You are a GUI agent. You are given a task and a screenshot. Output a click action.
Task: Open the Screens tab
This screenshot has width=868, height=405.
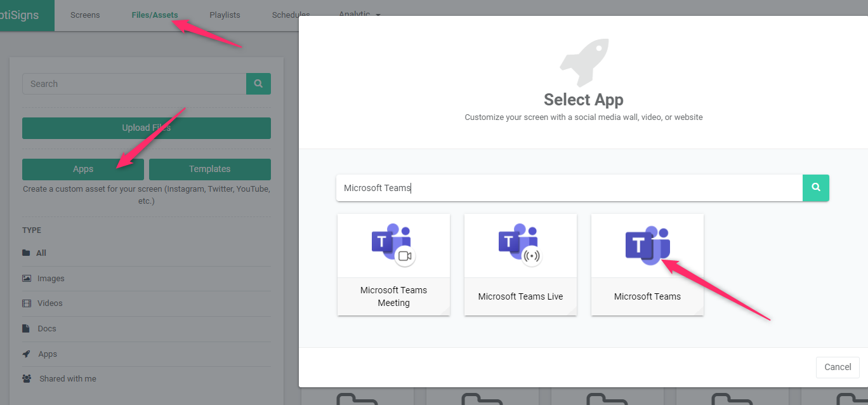coord(85,15)
